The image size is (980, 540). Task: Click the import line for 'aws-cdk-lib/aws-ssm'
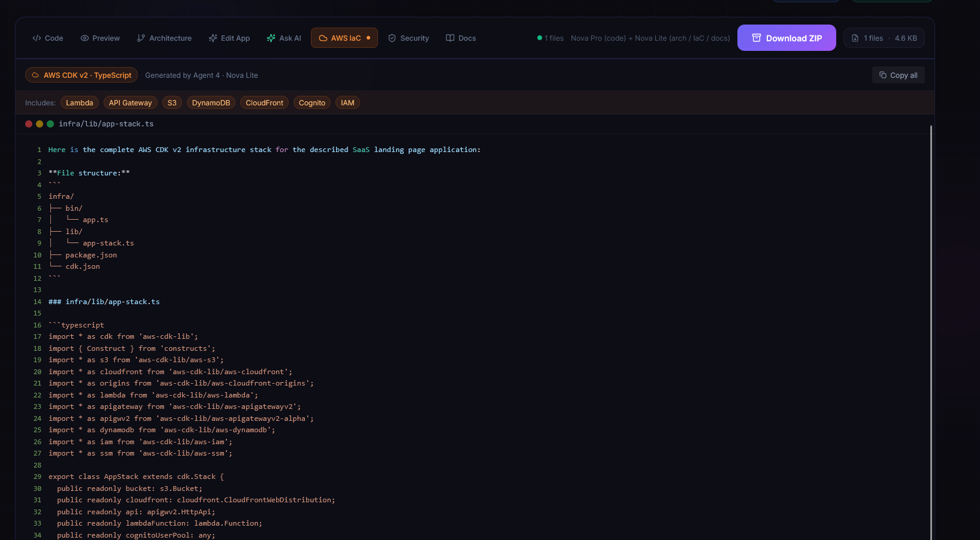pos(140,453)
